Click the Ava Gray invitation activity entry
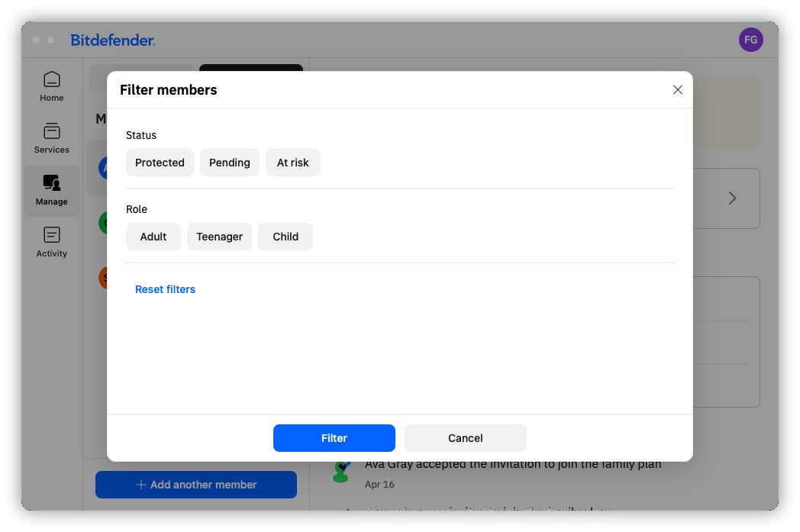The height and width of the screenshot is (532, 800). click(513, 465)
